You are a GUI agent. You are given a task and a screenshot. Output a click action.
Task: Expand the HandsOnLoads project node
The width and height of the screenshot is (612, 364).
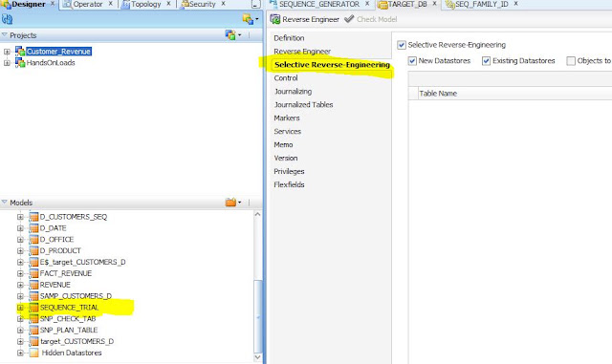pos(7,63)
